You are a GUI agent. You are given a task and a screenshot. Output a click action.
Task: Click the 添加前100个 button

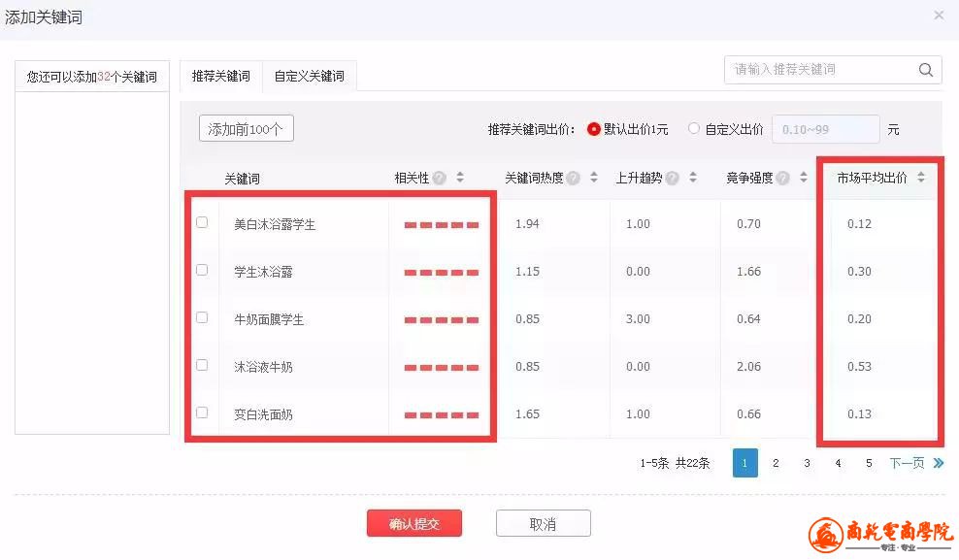click(x=246, y=129)
